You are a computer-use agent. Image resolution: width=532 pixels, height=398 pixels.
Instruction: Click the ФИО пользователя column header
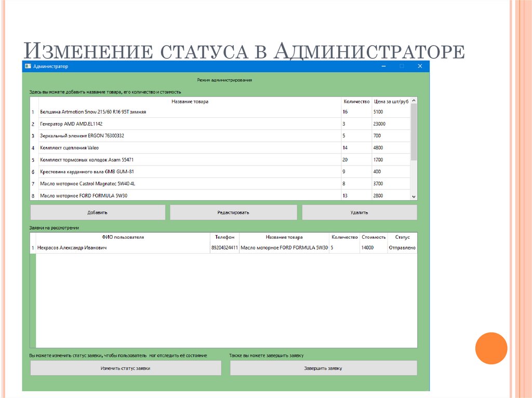pyautogui.click(x=123, y=237)
